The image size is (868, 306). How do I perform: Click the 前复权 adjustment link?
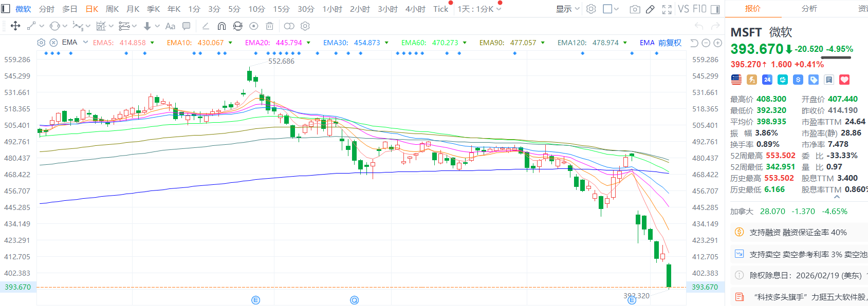pos(670,43)
